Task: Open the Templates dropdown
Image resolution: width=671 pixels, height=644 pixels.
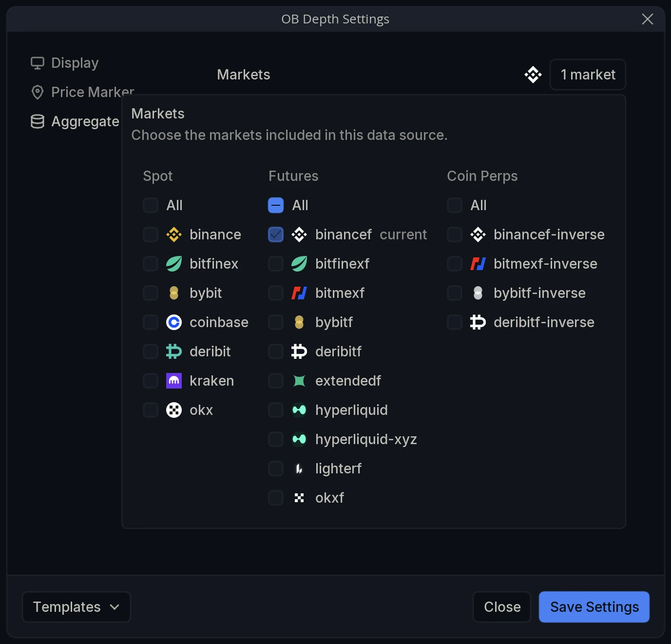Action: click(77, 607)
